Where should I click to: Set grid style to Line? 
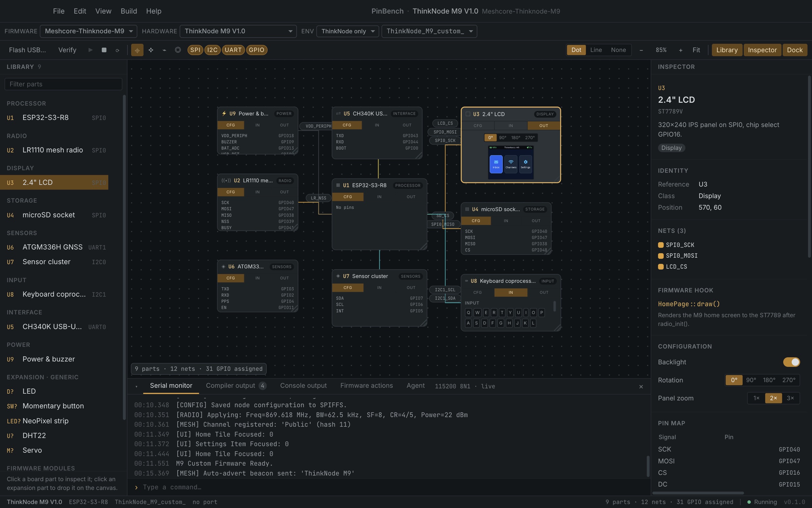point(596,50)
